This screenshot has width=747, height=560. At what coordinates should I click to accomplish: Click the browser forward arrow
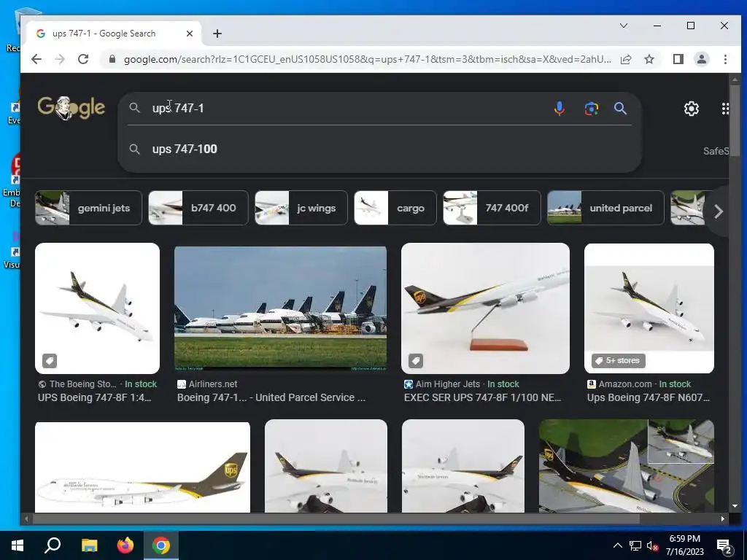pyautogui.click(x=60, y=59)
